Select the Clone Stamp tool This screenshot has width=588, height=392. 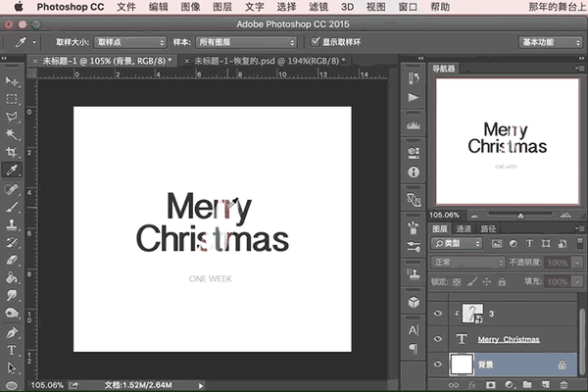click(x=12, y=224)
